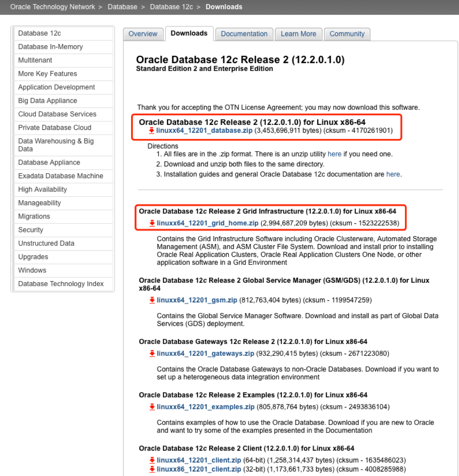Go to Oracle Technology Network breadcrumb
This screenshot has height=476, width=459.
pyautogui.click(x=53, y=7)
